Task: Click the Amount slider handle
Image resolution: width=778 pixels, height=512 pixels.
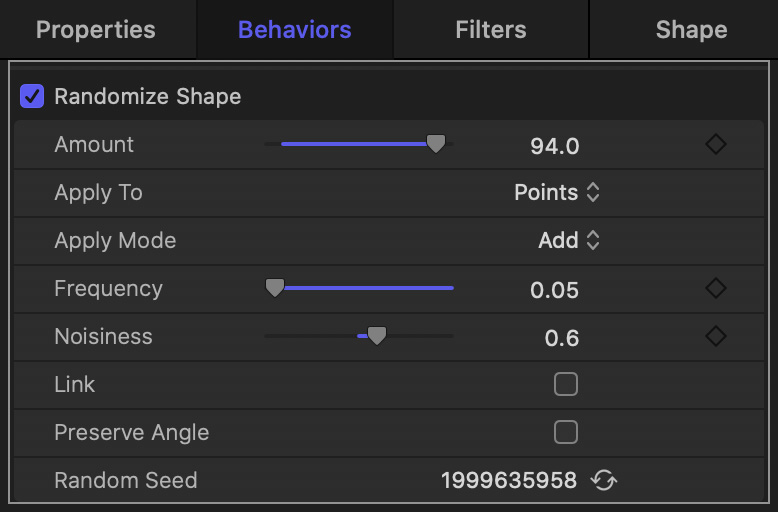Action: pos(436,144)
